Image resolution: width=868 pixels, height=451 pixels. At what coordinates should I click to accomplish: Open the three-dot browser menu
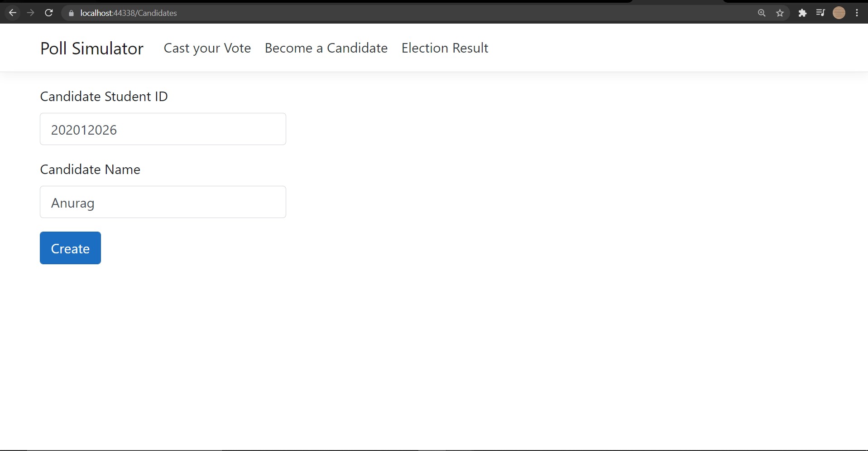tap(857, 13)
